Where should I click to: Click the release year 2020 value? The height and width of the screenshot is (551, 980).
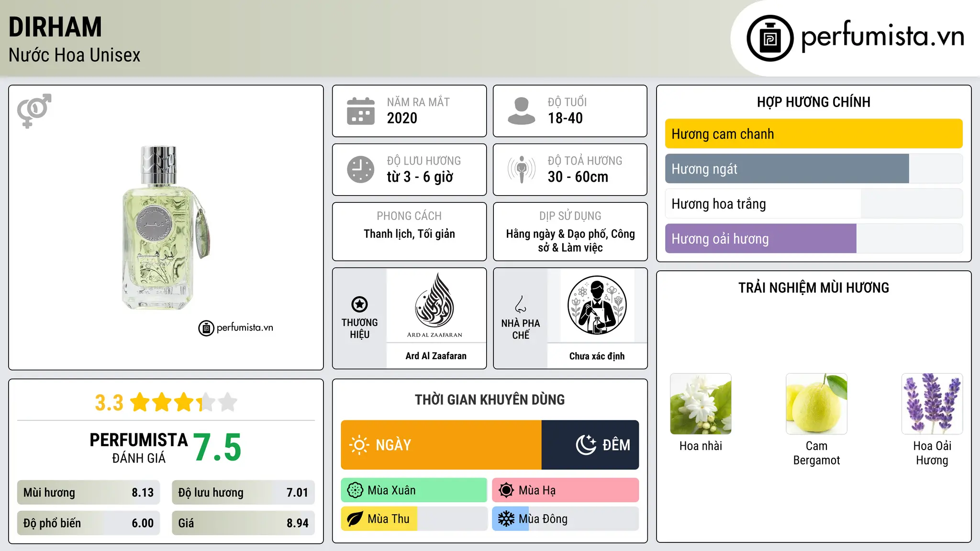point(402,118)
